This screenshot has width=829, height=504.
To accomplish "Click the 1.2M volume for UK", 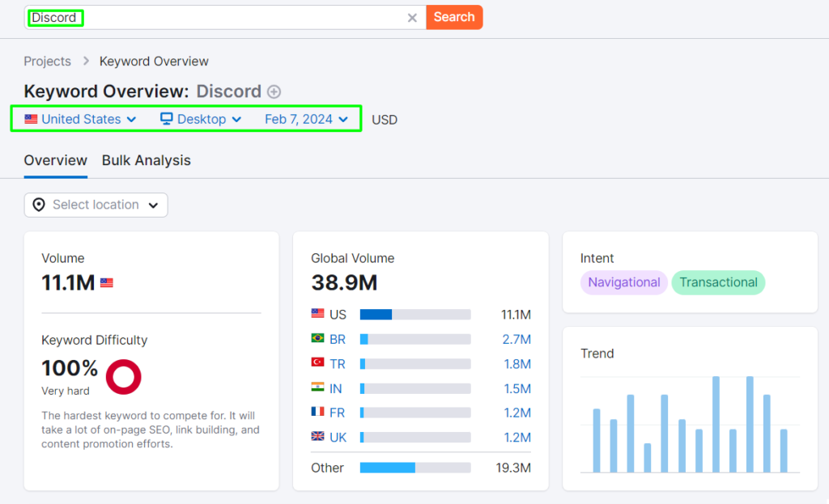I will tap(517, 438).
